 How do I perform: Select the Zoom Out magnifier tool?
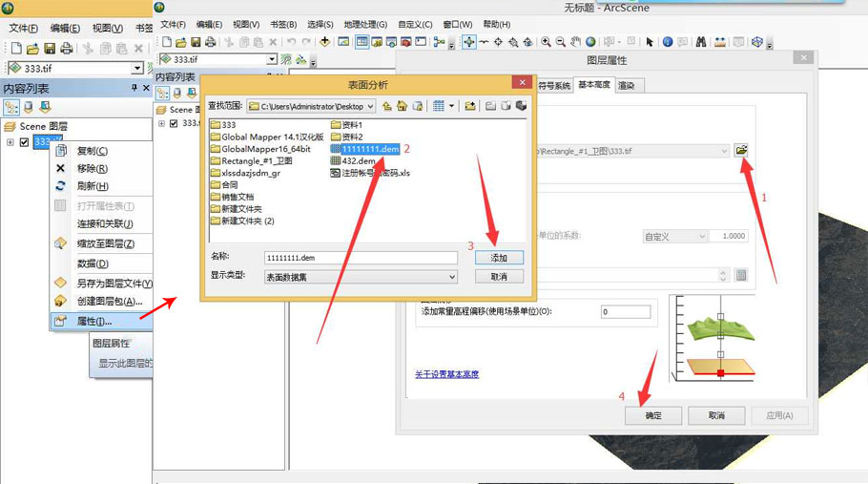561,42
